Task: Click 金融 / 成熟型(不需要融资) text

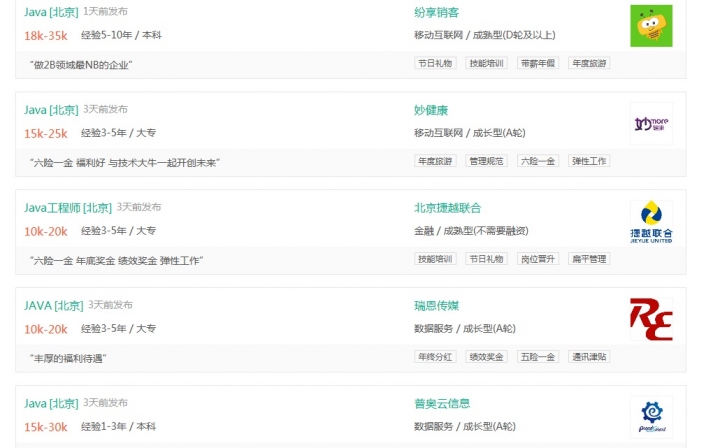Action: point(471,230)
